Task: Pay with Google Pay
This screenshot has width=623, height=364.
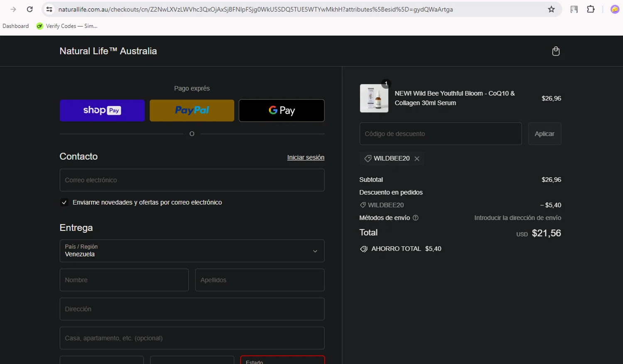Action: 282,110
